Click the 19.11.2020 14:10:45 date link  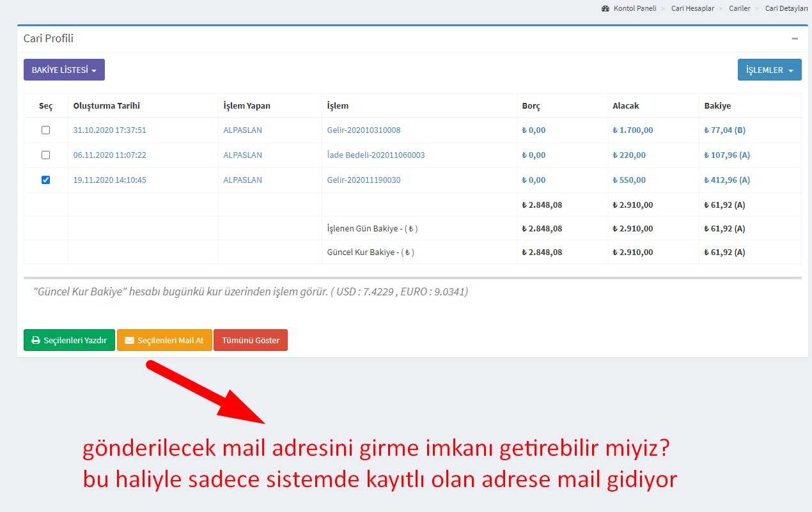click(110, 180)
